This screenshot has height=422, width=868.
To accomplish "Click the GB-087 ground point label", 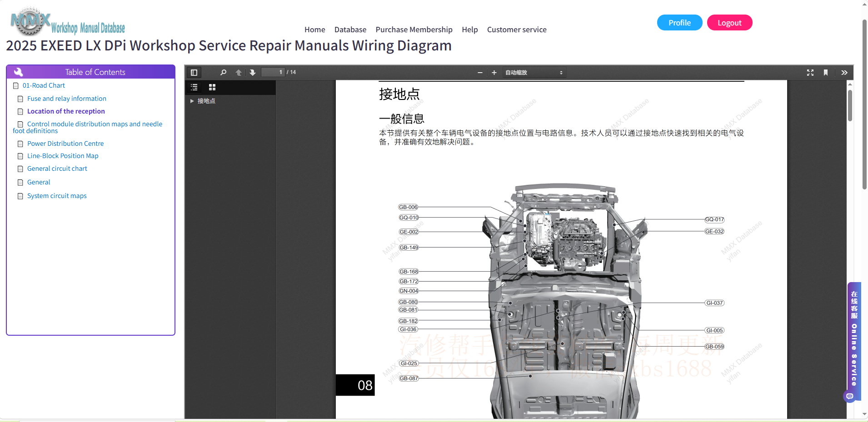I will coord(409,378).
